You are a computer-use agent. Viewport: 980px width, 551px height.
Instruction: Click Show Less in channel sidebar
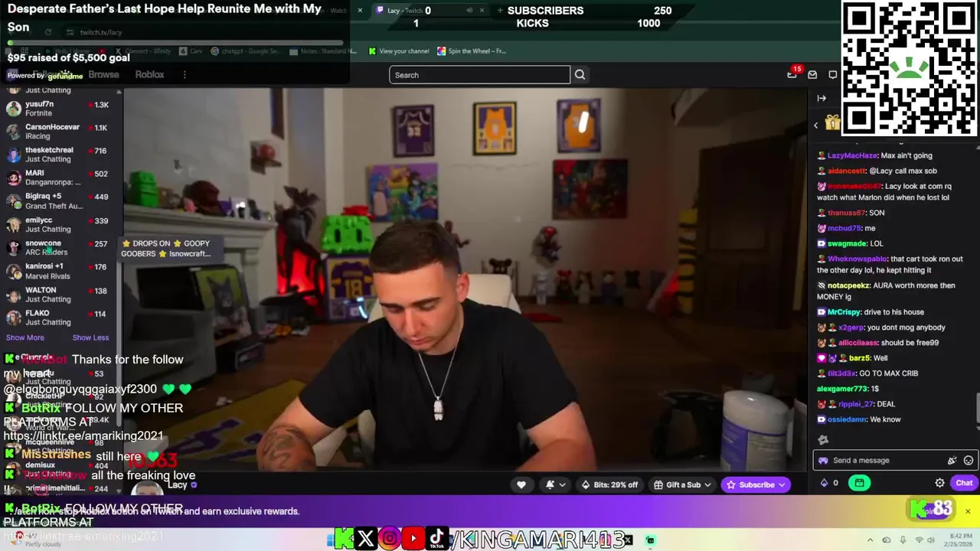(90, 337)
